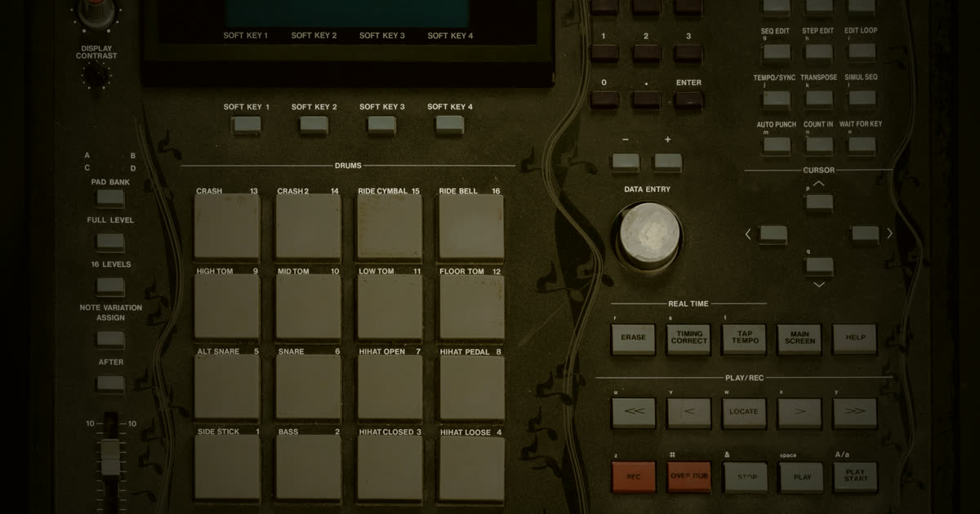Open EDIT LOOP mode
This screenshot has width=980, height=514.
(862, 52)
